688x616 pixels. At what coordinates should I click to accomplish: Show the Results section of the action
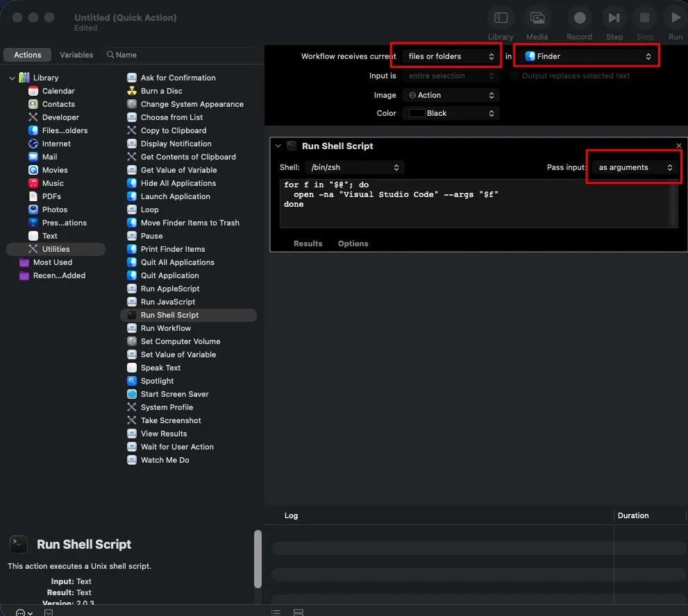(308, 243)
